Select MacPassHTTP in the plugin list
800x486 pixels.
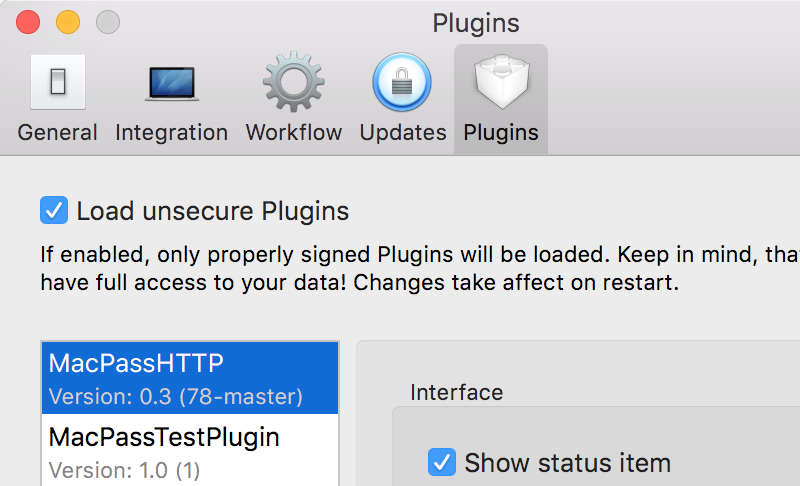point(190,378)
